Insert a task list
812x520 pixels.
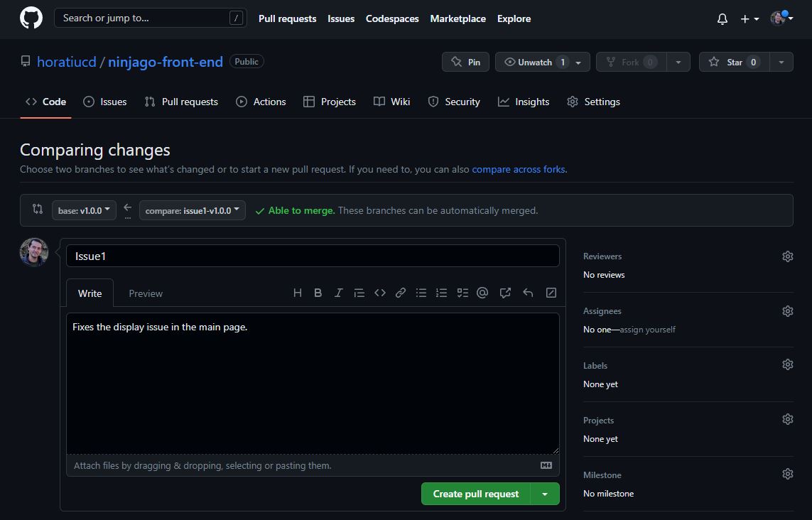(x=462, y=293)
